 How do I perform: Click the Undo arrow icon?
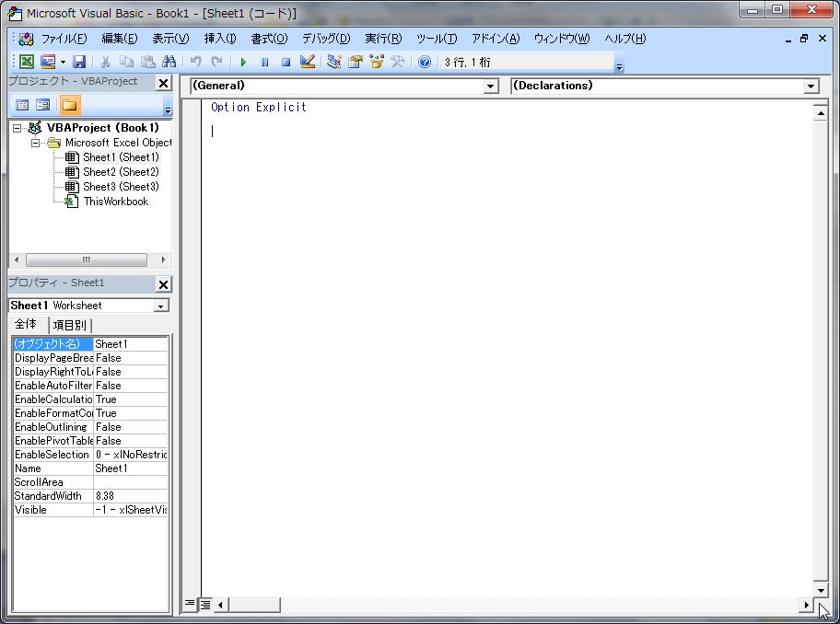pos(195,62)
